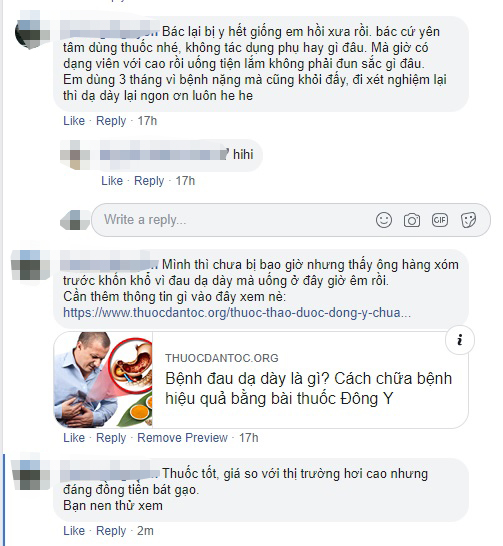Like the 'Thuốc tốt' comment
Viewport: 503px width, 546px height.
point(74,531)
